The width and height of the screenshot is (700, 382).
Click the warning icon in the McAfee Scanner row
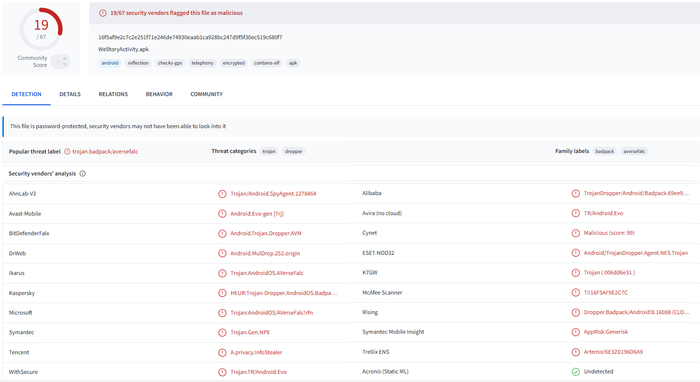(576, 293)
